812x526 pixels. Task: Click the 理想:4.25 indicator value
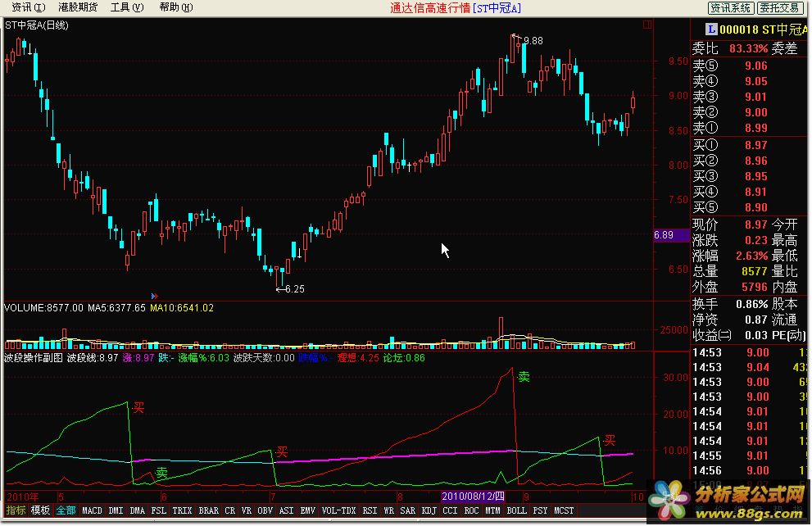pos(358,358)
